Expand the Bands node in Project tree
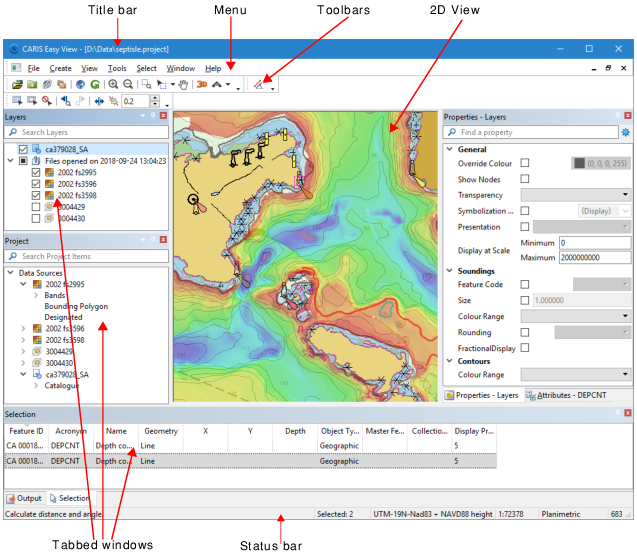The height and width of the screenshot is (560, 637). [36, 296]
